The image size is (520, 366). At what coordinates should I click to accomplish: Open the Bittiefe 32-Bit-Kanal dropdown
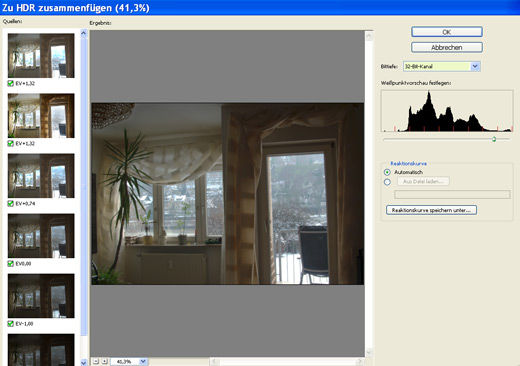tap(475, 66)
